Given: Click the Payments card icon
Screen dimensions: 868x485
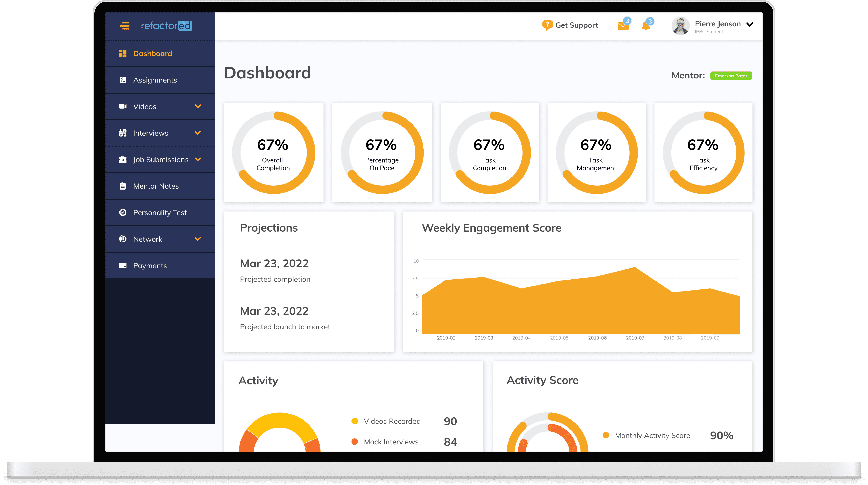Looking at the screenshot, I should pos(123,266).
